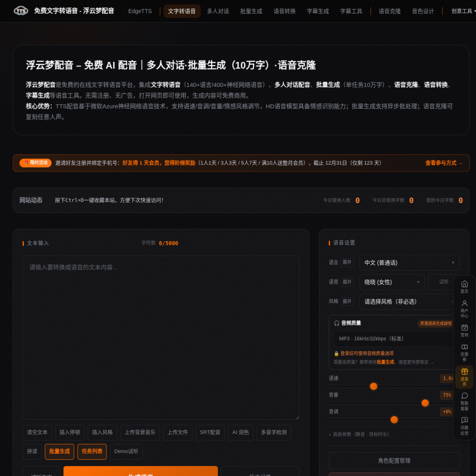Open the 音色设计 tab
This screenshot has width=476, height=476.
click(423, 11)
